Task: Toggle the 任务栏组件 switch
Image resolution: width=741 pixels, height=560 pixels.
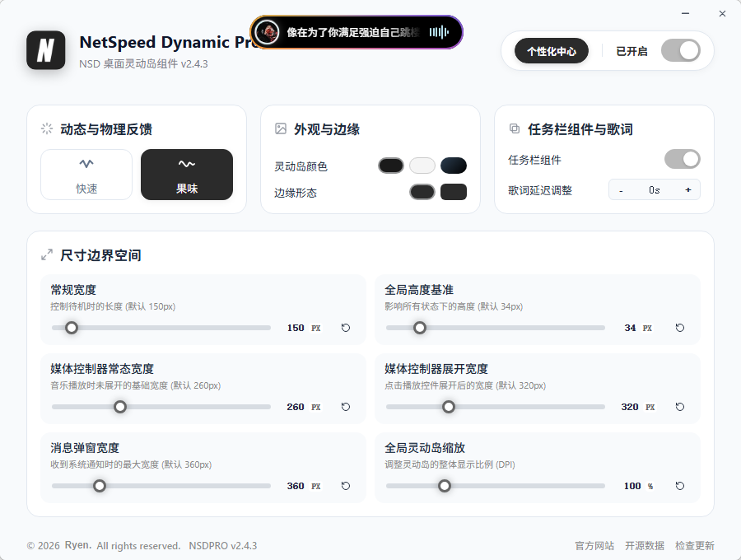Action: point(683,159)
